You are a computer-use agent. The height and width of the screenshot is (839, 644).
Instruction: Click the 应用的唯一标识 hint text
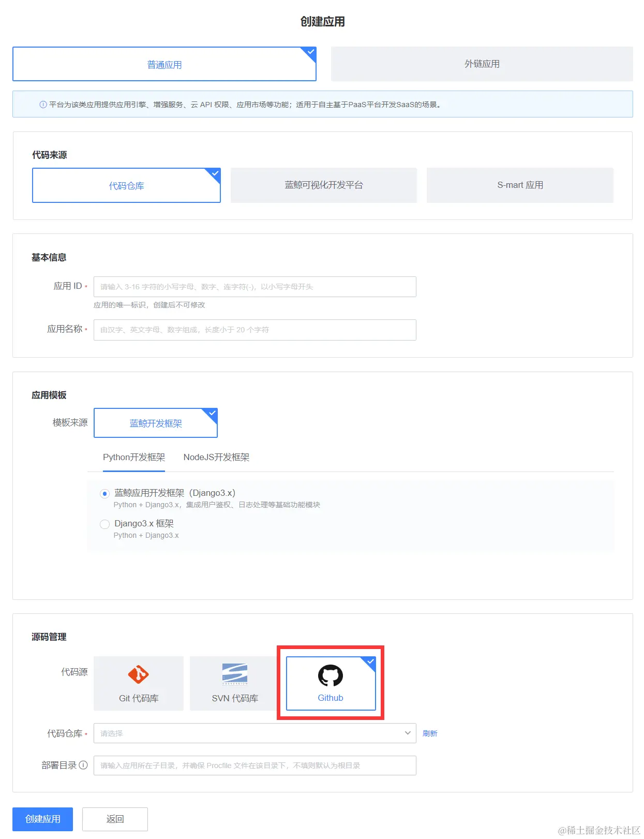[x=149, y=305]
